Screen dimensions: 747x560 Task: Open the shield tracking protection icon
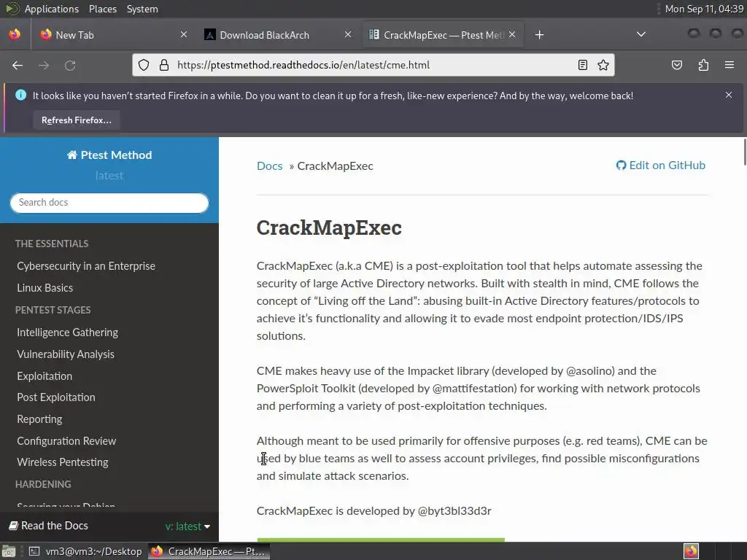(144, 65)
